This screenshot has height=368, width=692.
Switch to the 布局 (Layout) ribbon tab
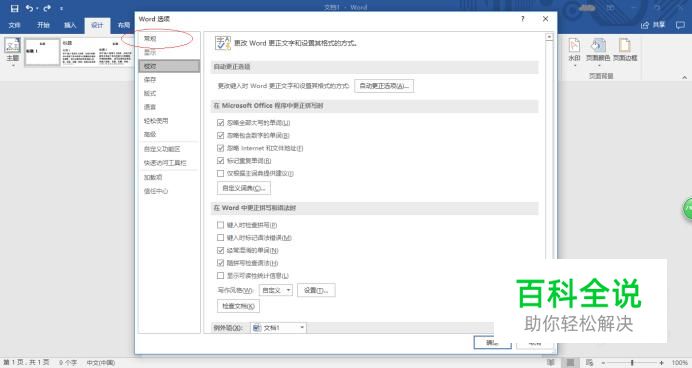124,25
